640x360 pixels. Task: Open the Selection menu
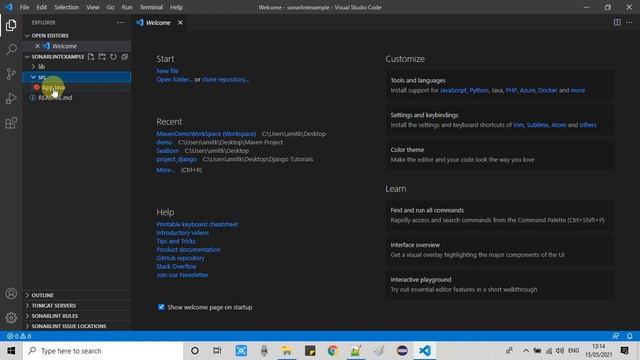click(x=67, y=7)
